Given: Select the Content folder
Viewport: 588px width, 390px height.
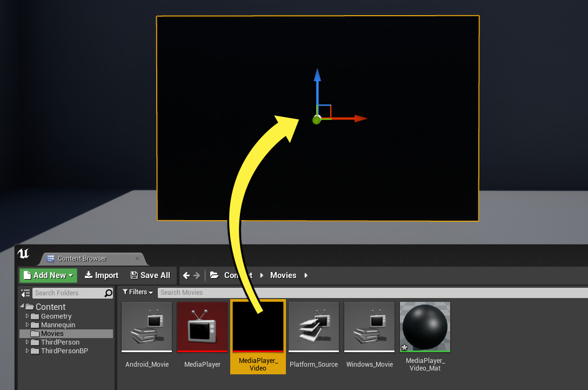Looking at the screenshot, I should [x=50, y=307].
